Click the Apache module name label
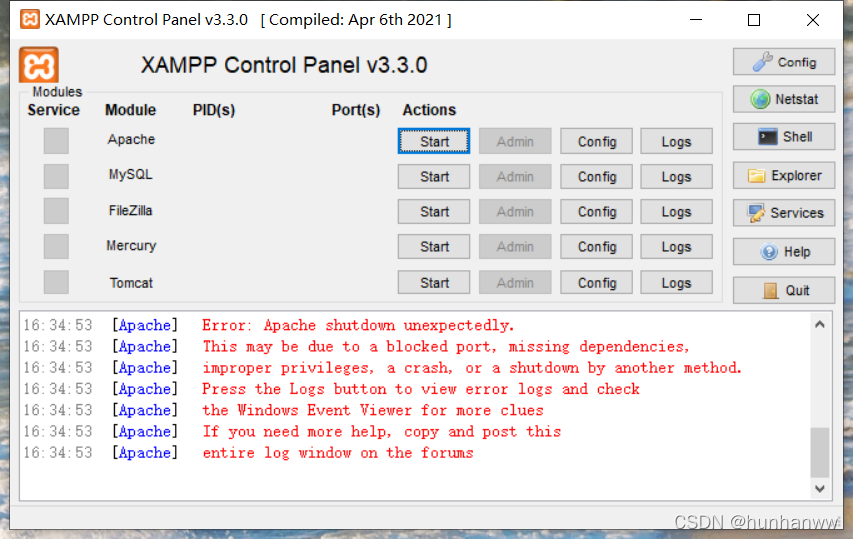Screen dimensions: 853x539 coord(131,139)
